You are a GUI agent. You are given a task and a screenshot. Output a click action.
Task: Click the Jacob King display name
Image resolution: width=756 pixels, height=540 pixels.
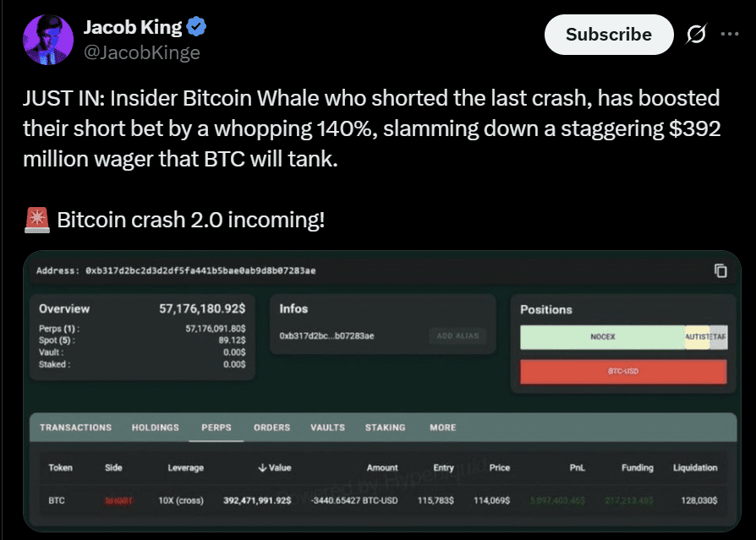[132, 27]
